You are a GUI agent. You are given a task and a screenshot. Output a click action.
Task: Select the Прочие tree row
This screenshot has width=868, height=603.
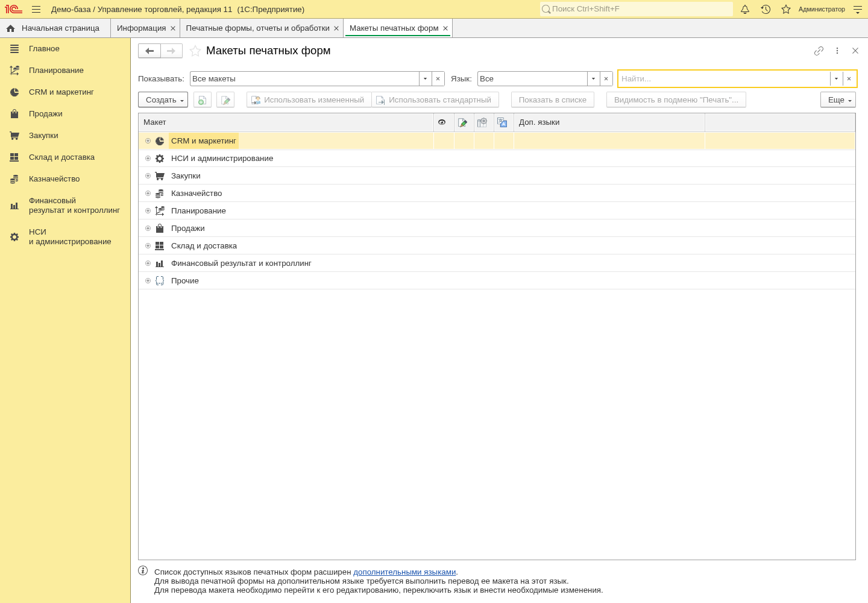coord(497,281)
